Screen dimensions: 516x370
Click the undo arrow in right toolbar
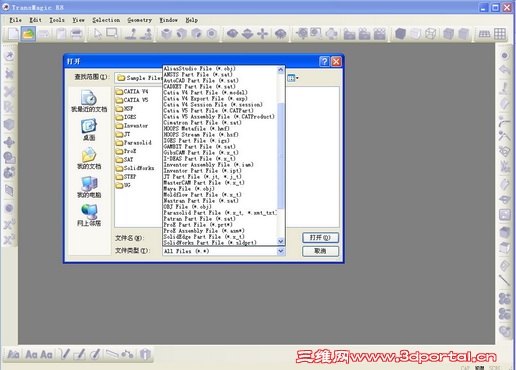(505, 70)
